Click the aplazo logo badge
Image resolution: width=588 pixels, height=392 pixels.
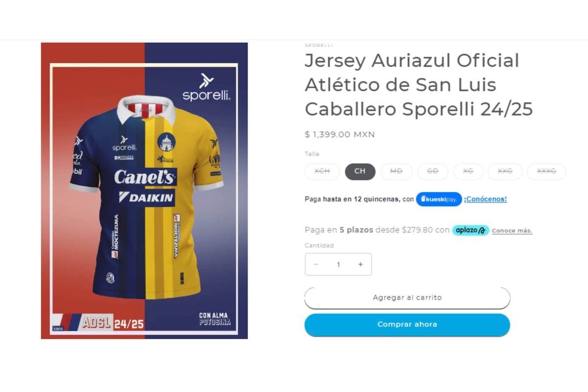(470, 230)
